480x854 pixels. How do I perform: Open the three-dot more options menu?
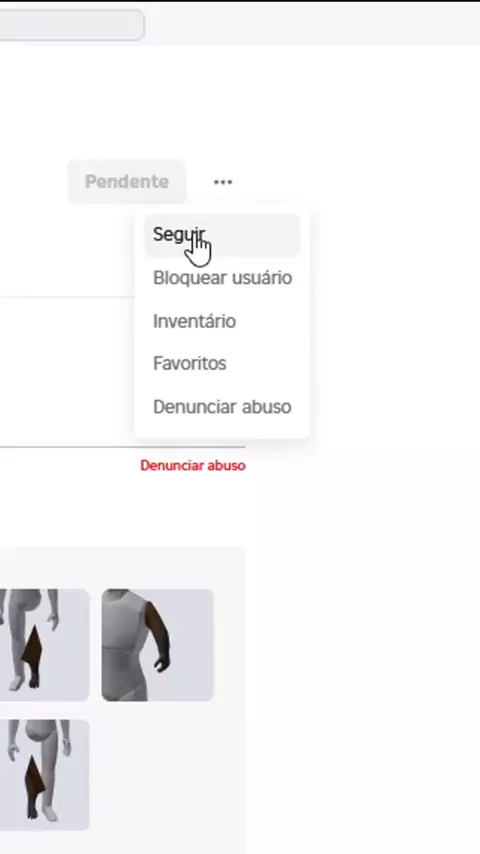(x=223, y=182)
